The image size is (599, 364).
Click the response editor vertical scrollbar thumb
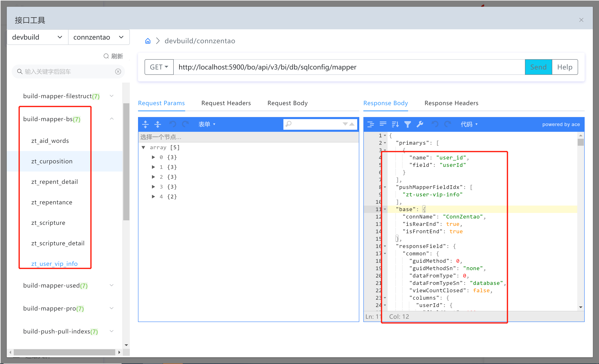point(581,142)
